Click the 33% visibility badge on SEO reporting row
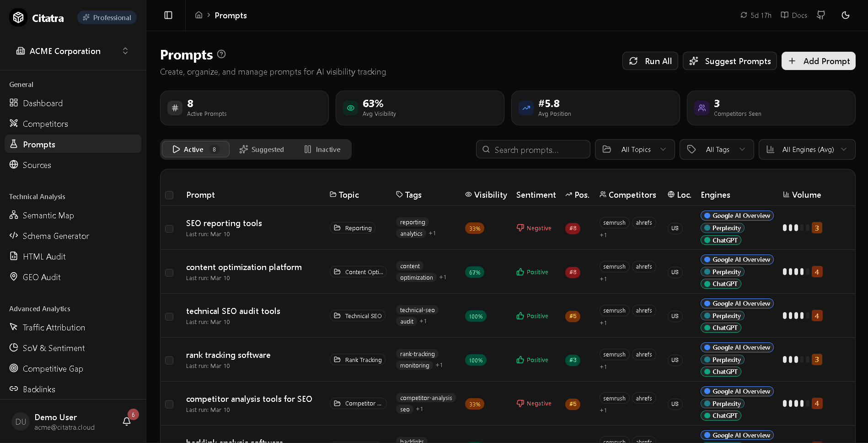The image size is (868, 443). point(475,228)
